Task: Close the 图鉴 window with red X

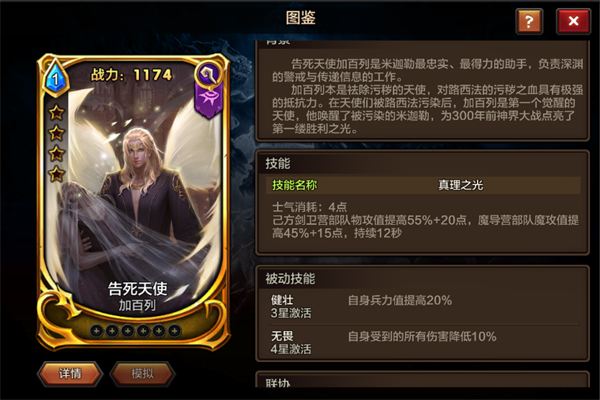Action: [573, 21]
